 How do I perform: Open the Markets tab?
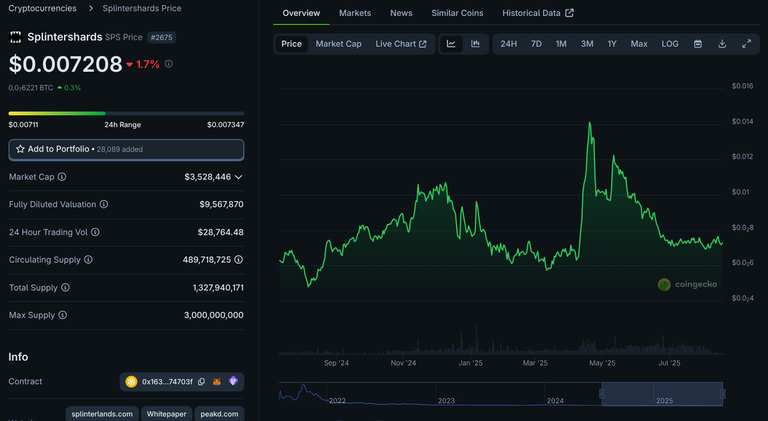pos(355,13)
